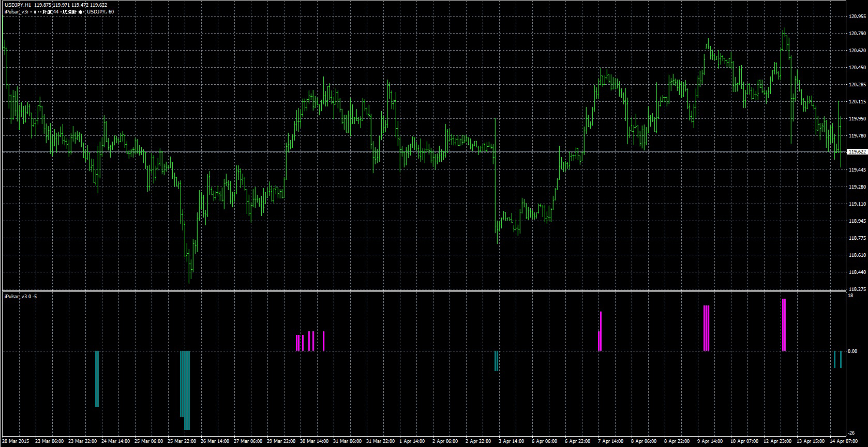Click the 20 Mar 2015 date label
Screen dimensions: 868x447
(x=16, y=441)
